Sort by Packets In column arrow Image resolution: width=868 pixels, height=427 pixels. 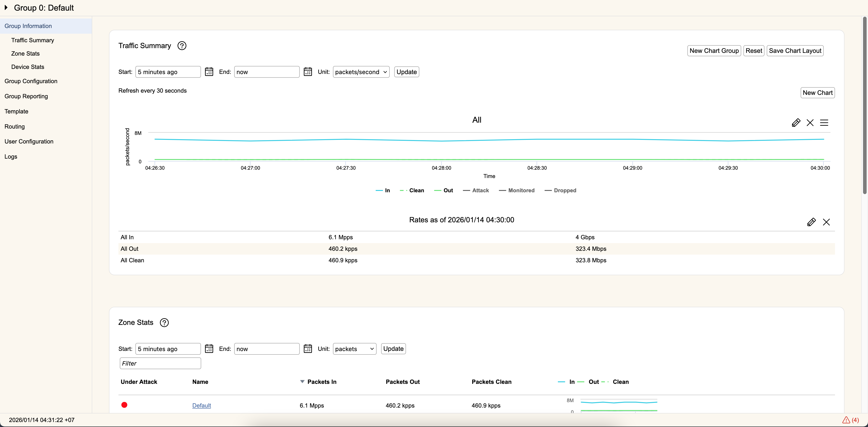point(302,382)
